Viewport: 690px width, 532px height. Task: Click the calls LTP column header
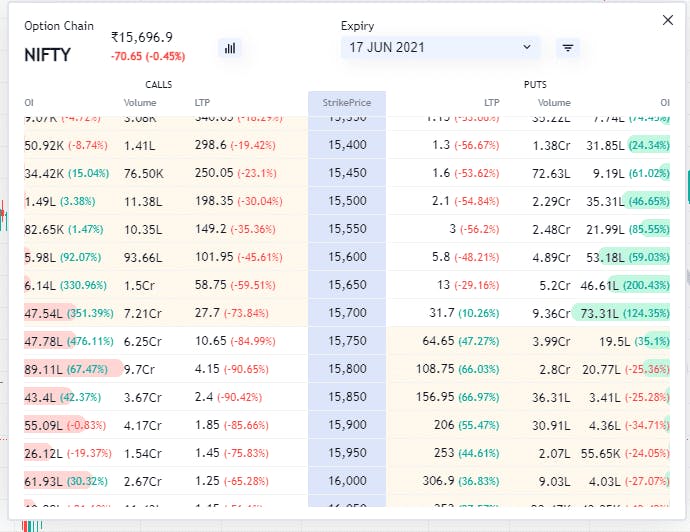pos(202,103)
